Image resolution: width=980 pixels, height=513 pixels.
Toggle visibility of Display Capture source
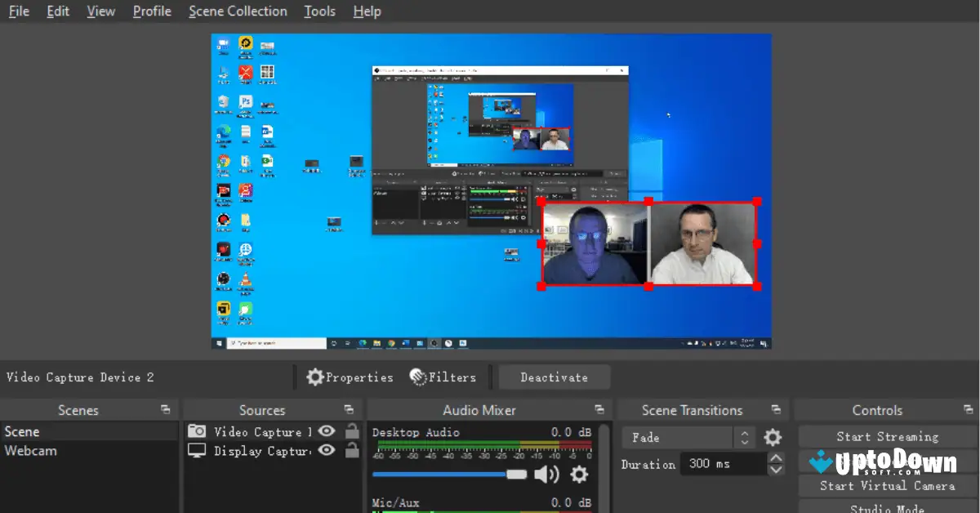(x=326, y=451)
